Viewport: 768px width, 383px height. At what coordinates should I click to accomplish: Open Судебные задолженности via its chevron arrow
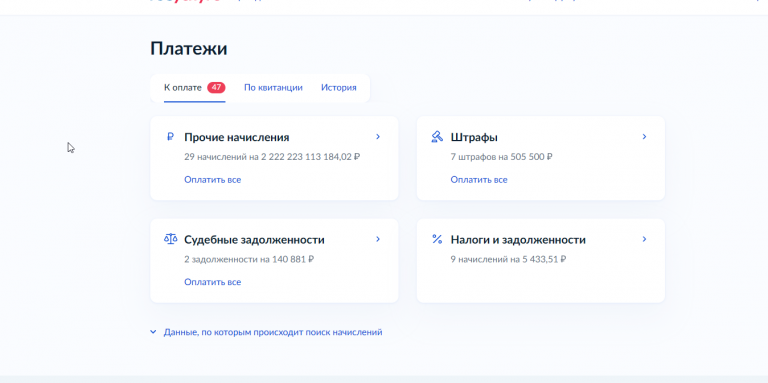click(378, 239)
